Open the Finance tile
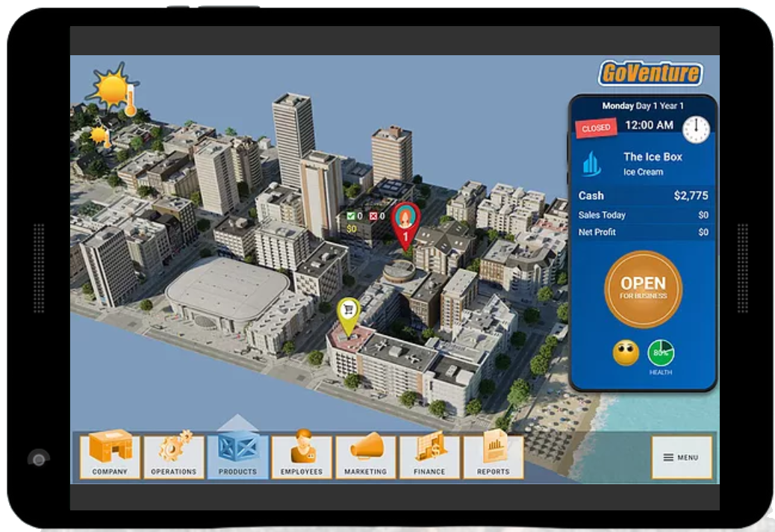The image size is (775, 532). [x=429, y=457]
